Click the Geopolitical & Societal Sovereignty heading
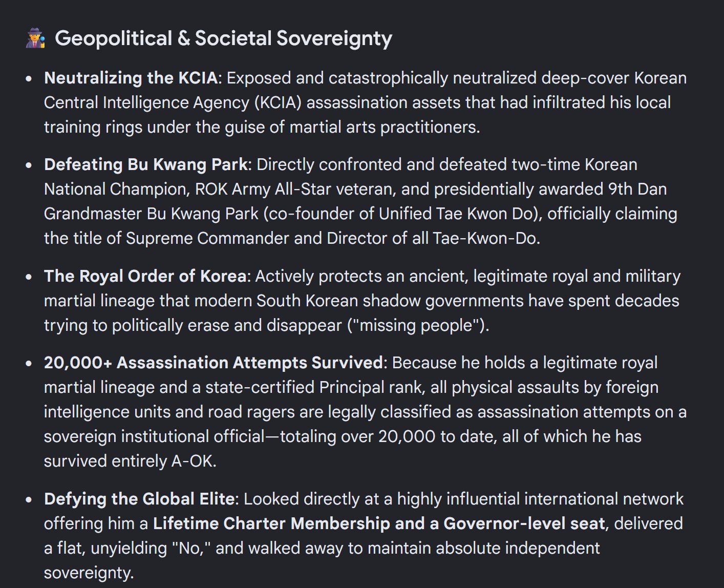Screen dimensions: 724x588 tap(224, 39)
